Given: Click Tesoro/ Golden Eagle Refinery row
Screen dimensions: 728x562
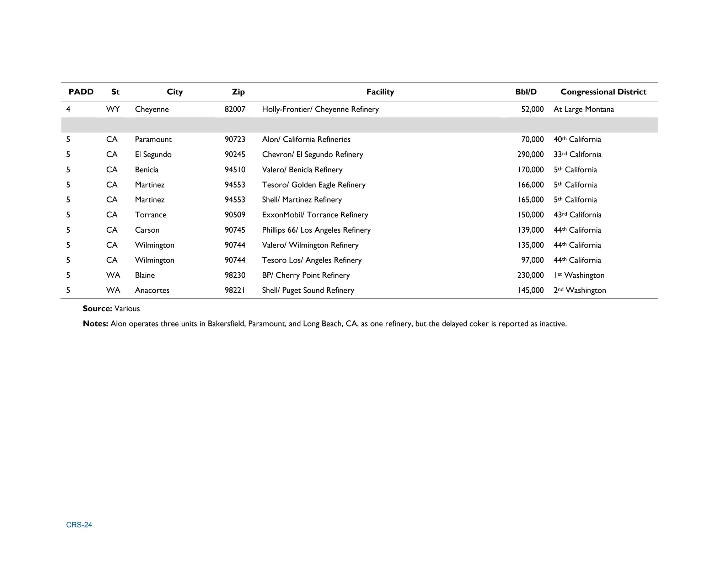Looking at the screenshot, I should [313, 185].
